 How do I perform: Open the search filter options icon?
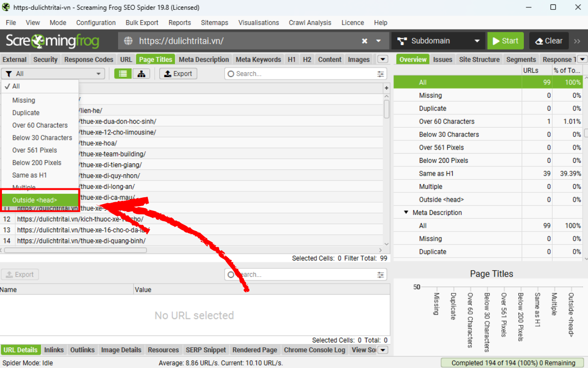pos(381,74)
